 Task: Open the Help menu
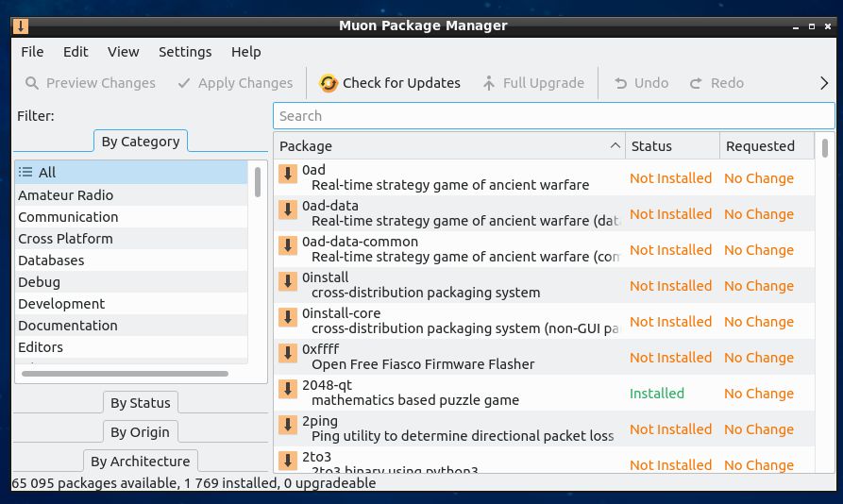(245, 52)
